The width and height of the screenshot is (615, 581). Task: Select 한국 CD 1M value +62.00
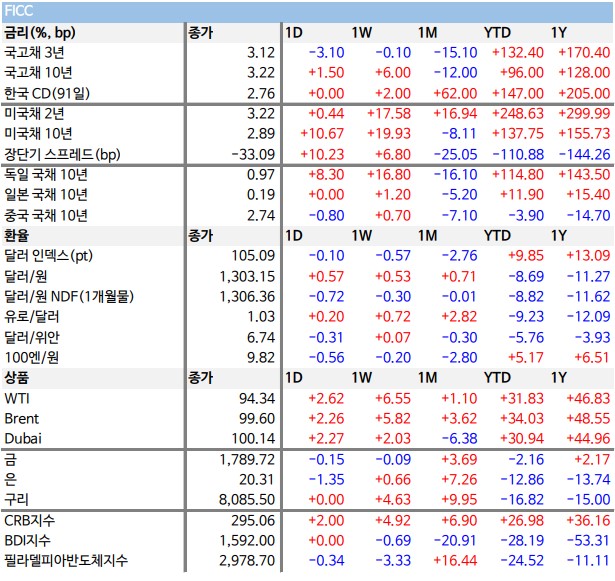click(x=455, y=93)
